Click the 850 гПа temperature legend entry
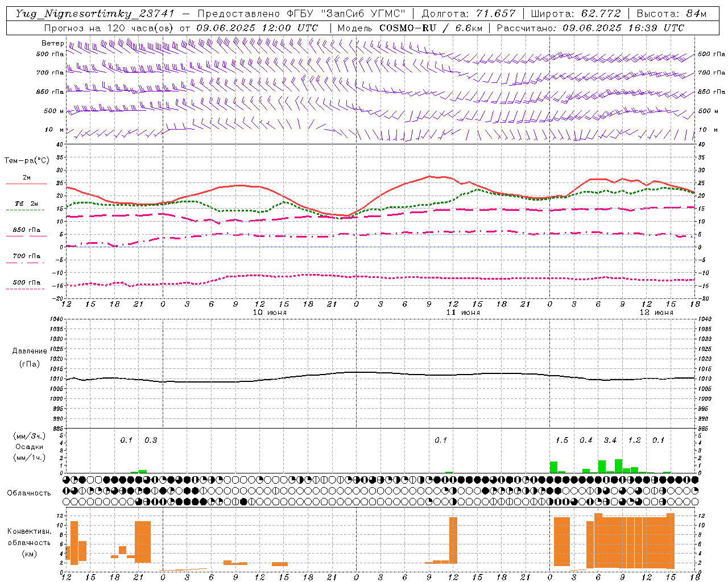The image size is (728, 582). (27, 230)
